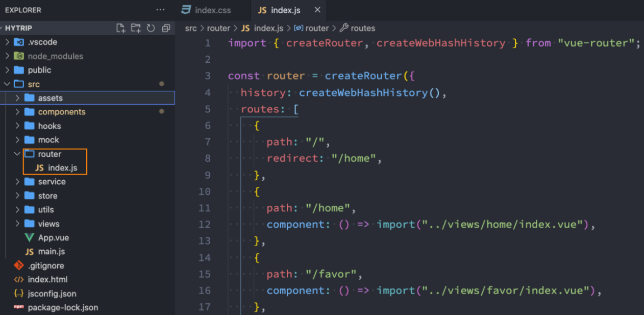Expand the public folder

7,70
